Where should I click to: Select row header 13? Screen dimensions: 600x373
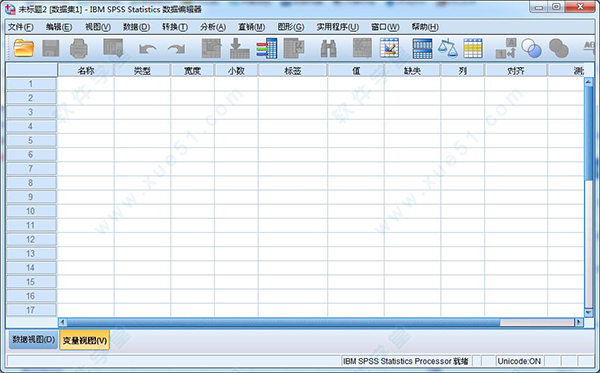pos(31,254)
